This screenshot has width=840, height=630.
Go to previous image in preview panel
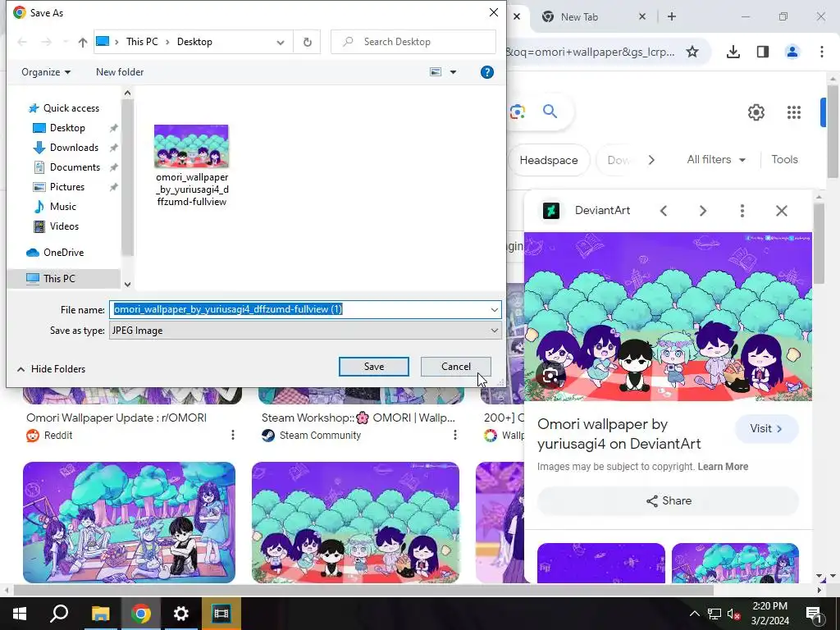pyautogui.click(x=664, y=211)
